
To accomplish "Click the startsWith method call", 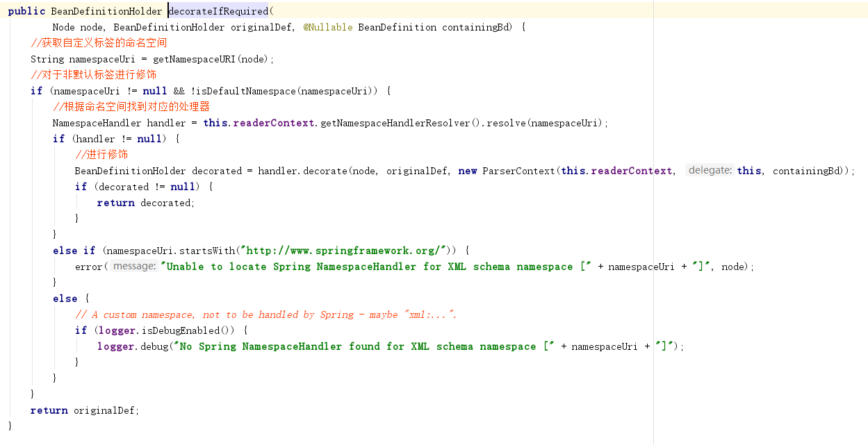I will coord(207,251).
